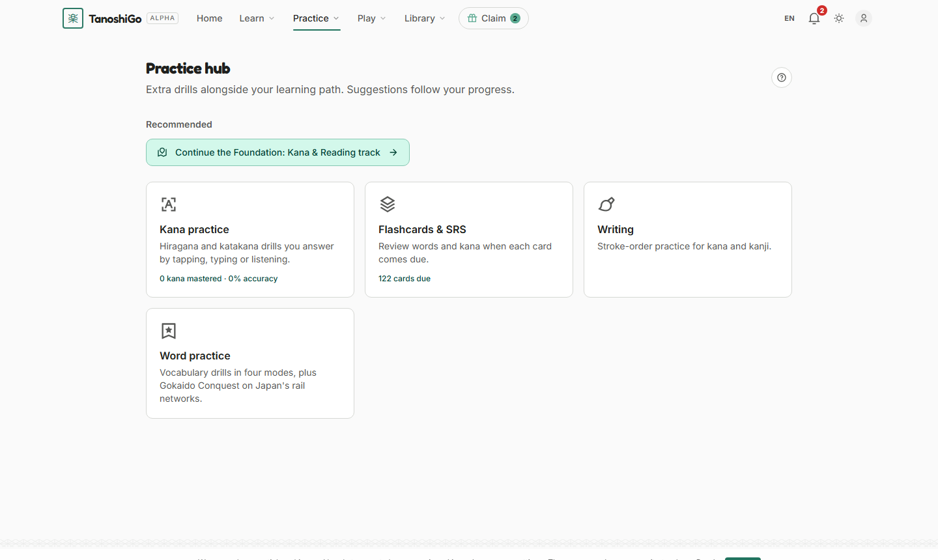Screen dimensions: 938x560
Task: Click the "122 cards due" text
Action: click(x=405, y=279)
